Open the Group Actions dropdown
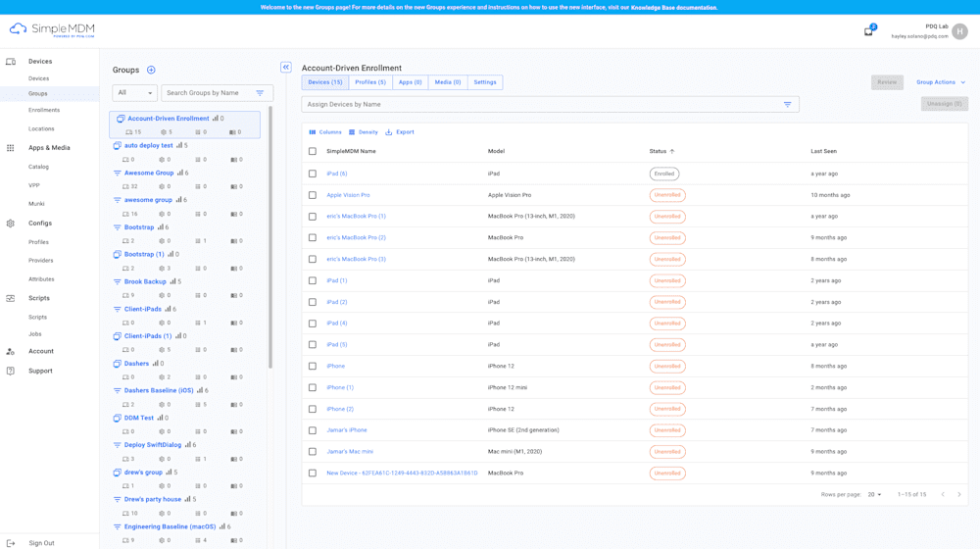This screenshot has height=549, width=980. pos(941,82)
